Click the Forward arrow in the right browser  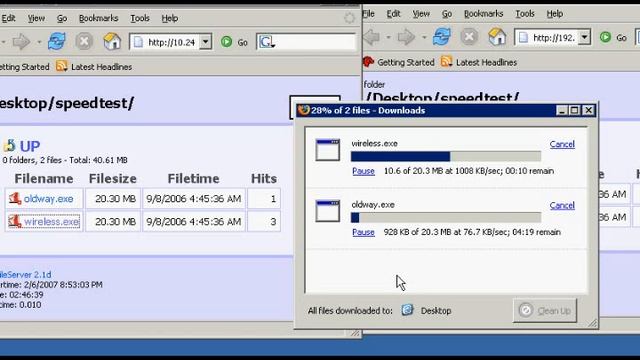pyautogui.click(x=406, y=37)
